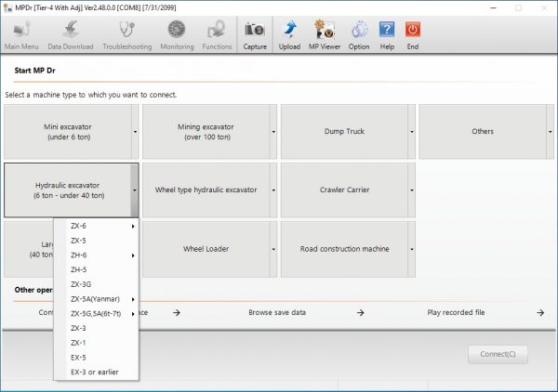Click the MPDr app icon in title bar
The height and width of the screenshot is (392, 558).
[7, 7]
